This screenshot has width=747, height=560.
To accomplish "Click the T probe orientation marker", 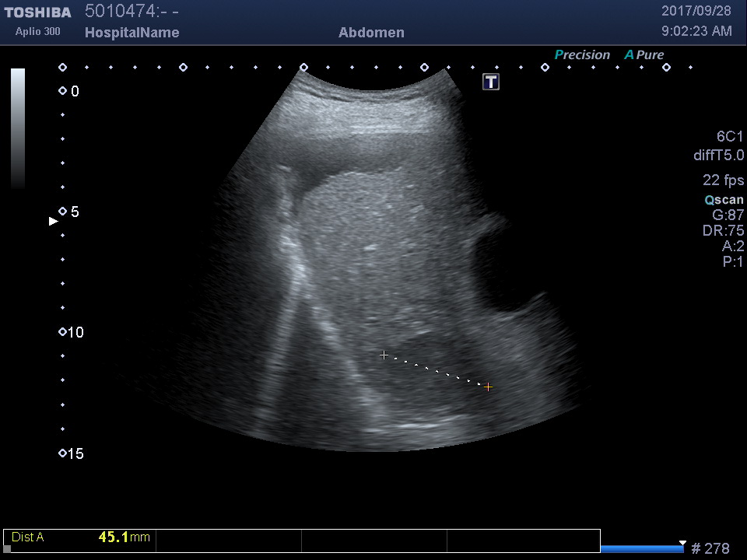I will click(x=491, y=82).
